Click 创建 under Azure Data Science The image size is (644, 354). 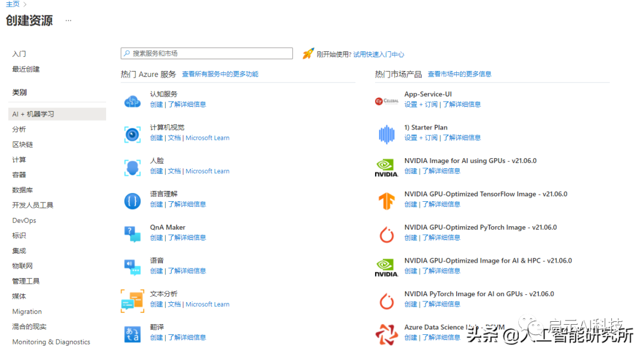pyautogui.click(x=411, y=337)
